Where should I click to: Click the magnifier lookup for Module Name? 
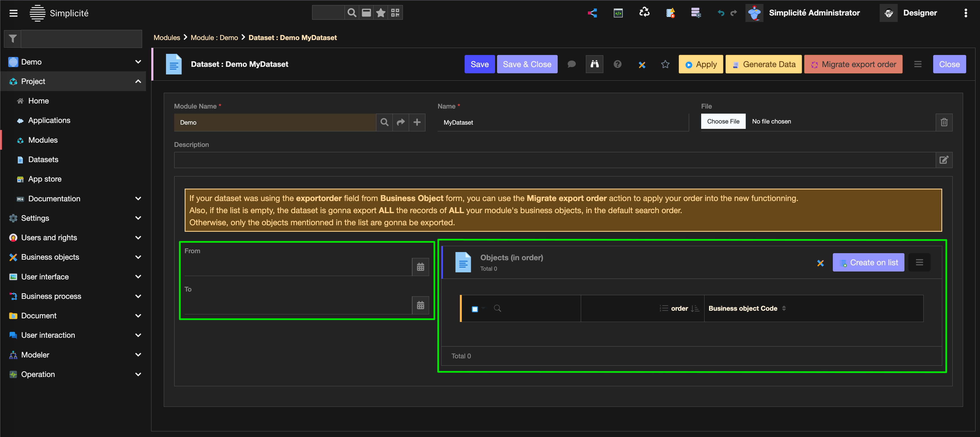[384, 122]
